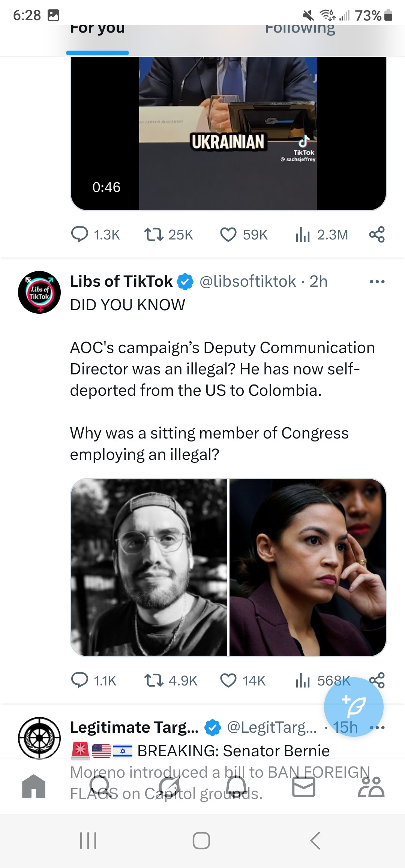Select the For you tab
Image resolution: width=405 pixels, height=868 pixels.
97,29
